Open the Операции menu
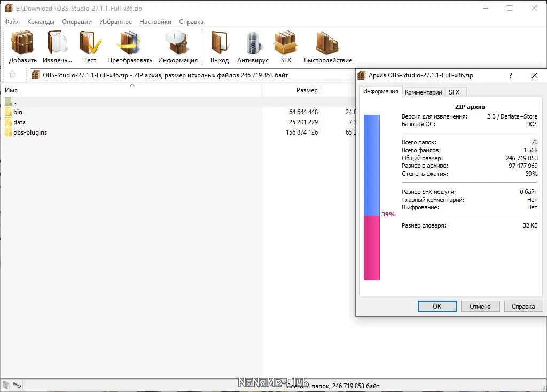This screenshot has width=547, height=392. point(77,21)
